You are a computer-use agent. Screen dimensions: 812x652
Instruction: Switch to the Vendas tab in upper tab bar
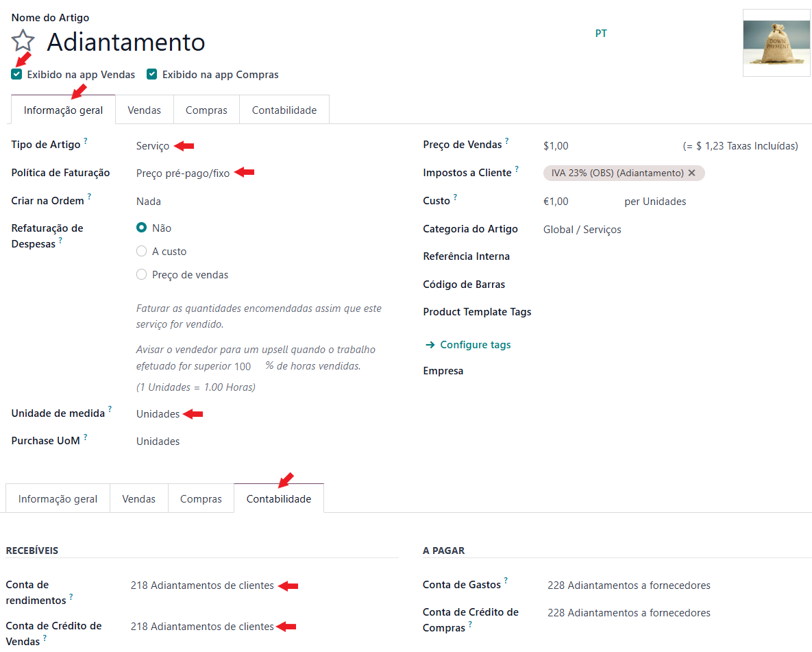click(144, 110)
